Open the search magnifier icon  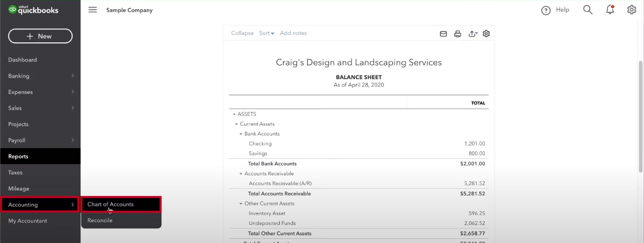click(x=587, y=10)
